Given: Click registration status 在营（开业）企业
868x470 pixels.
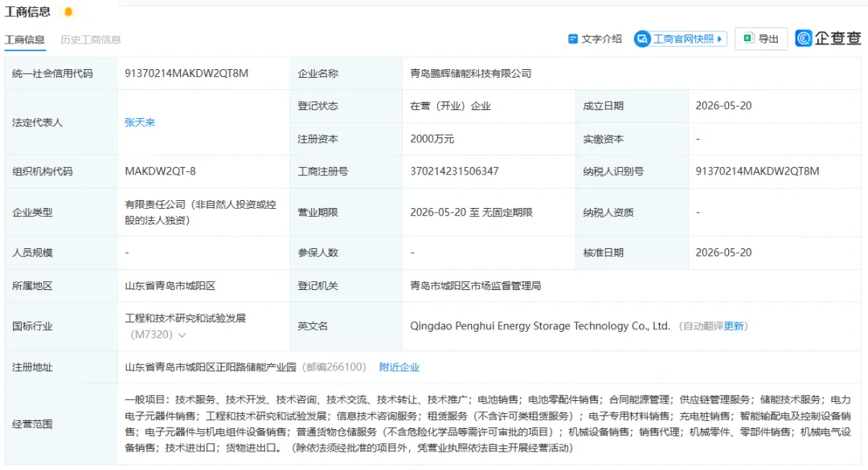Looking at the screenshot, I should [x=451, y=106].
